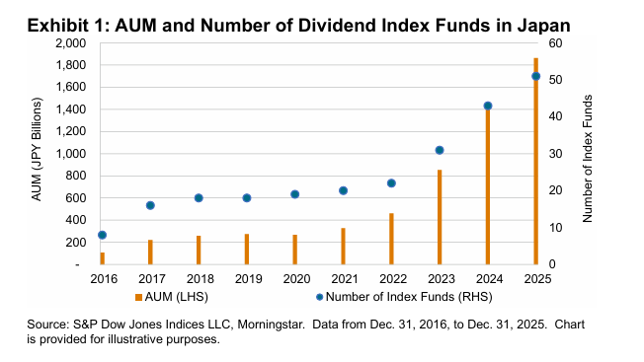
Task: Select the 2022 blue data point
Action: pos(391,183)
